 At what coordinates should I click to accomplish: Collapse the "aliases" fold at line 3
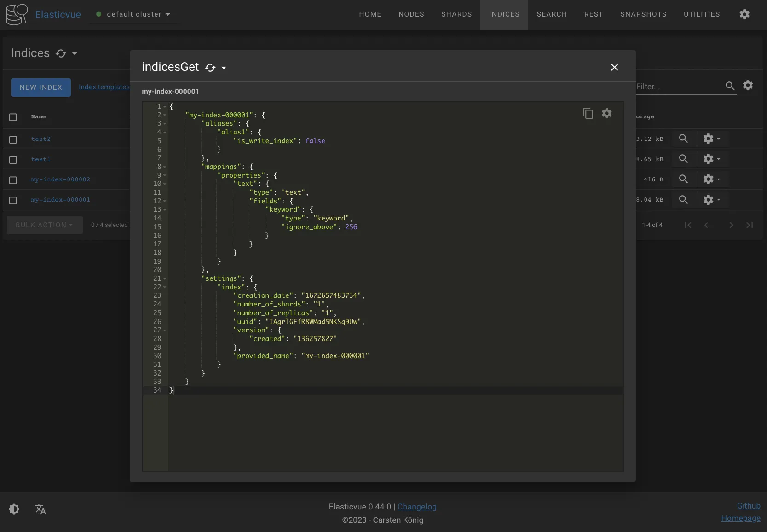point(165,124)
